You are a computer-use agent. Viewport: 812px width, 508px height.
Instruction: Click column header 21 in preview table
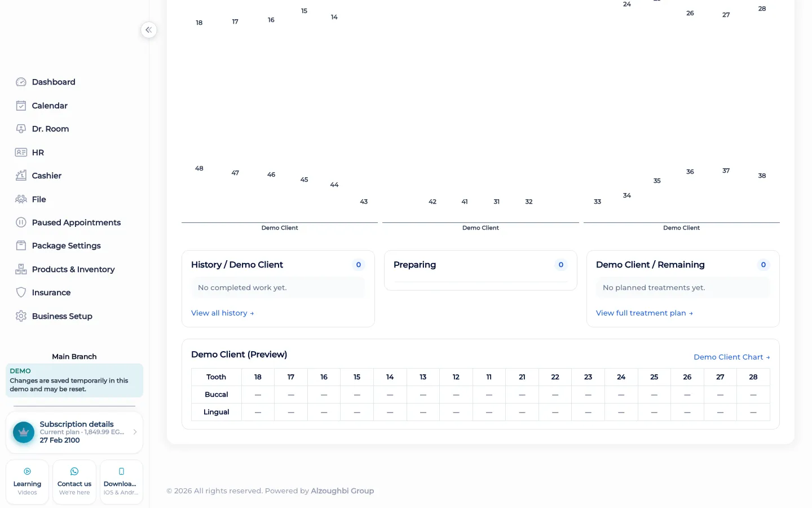522,377
